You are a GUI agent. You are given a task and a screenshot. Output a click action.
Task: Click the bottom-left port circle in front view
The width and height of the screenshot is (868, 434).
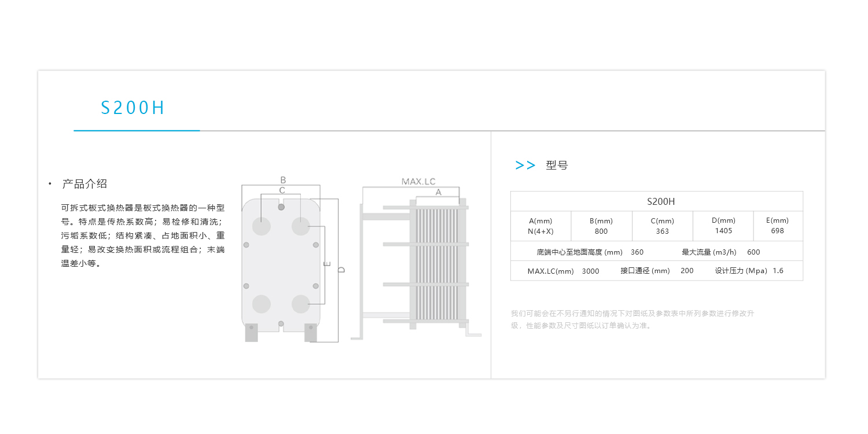click(262, 304)
